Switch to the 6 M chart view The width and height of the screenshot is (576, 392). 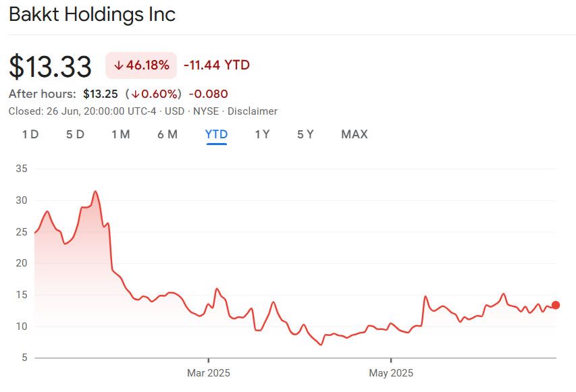pos(167,134)
